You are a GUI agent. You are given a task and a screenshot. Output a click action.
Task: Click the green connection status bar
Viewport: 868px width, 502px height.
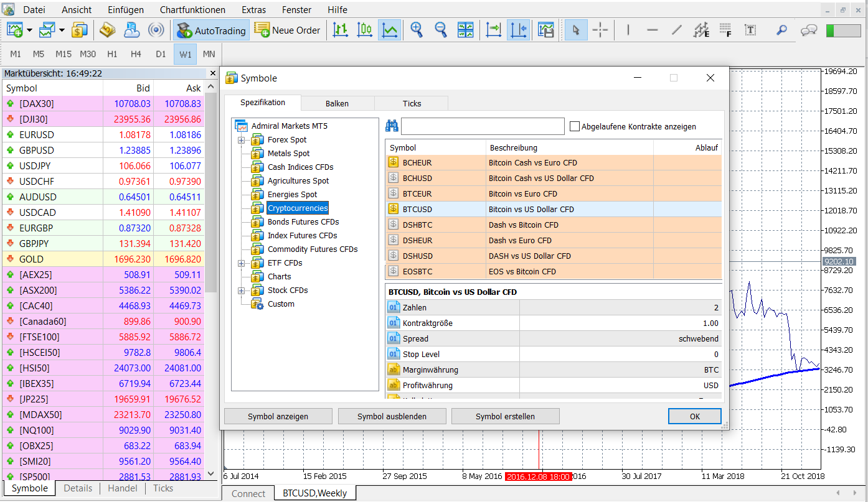842,30
